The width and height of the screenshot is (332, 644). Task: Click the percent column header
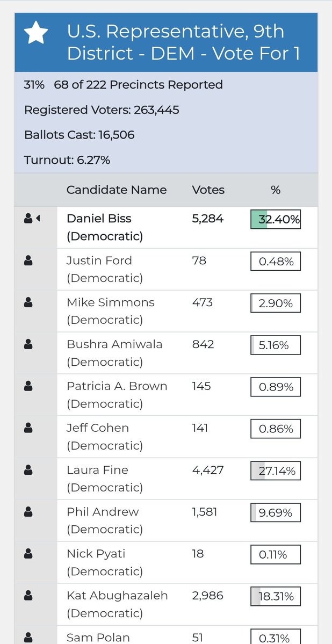[x=276, y=190]
